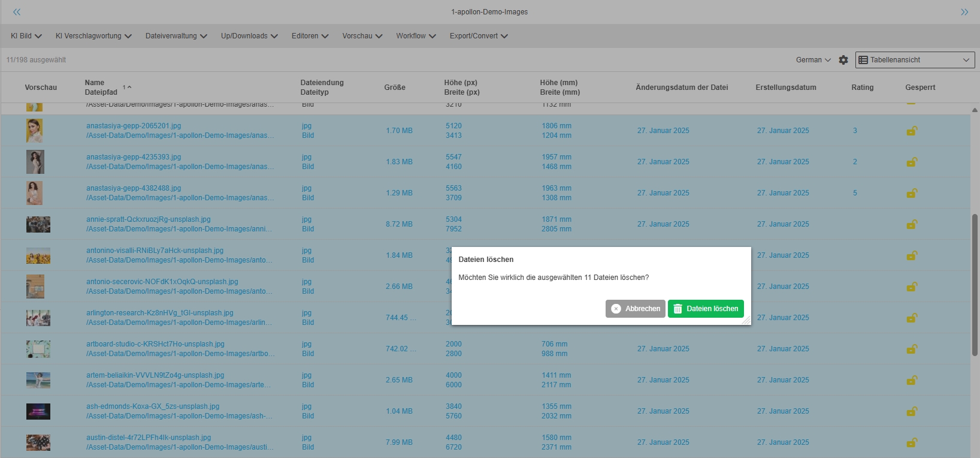The height and width of the screenshot is (458, 980).
Task: Open the Dateiverwaltung menu
Action: (x=176, y=36)
